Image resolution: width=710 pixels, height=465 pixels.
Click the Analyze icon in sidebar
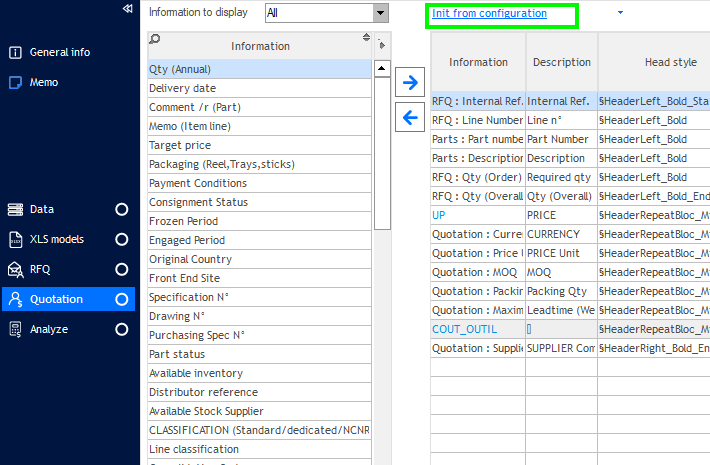click(x=15, y=329)
